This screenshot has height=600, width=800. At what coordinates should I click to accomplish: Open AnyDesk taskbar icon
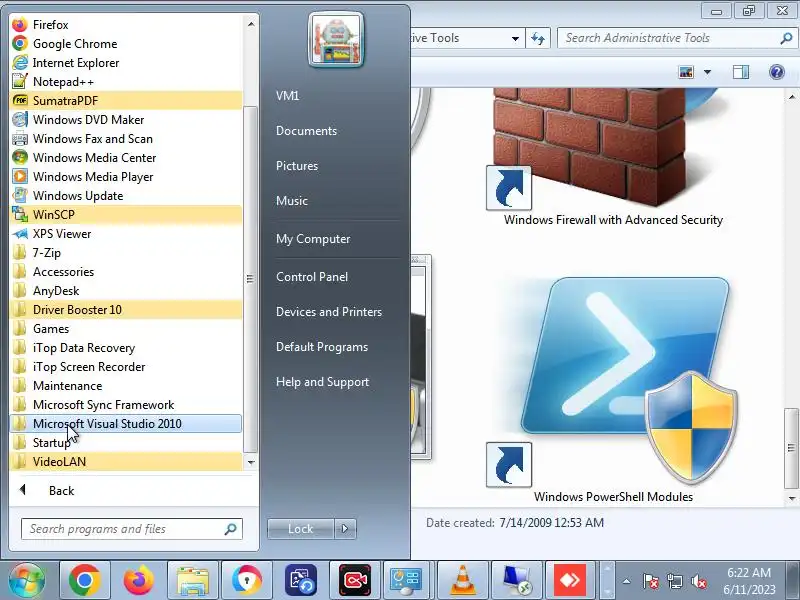(570, 580)
